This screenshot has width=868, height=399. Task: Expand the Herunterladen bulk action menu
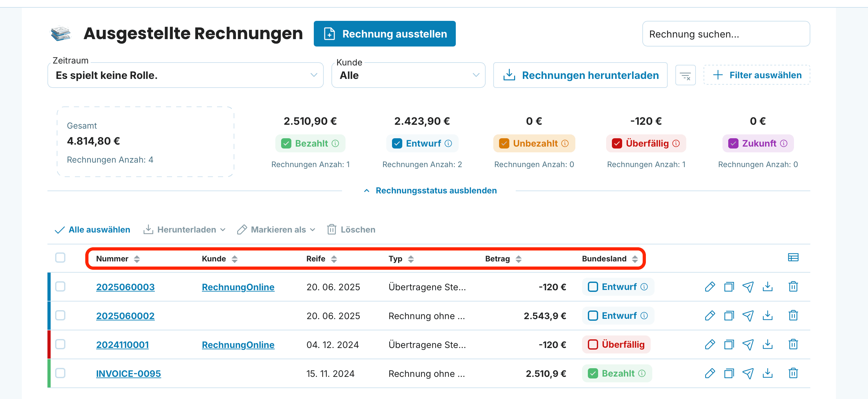tap(184, 230)
